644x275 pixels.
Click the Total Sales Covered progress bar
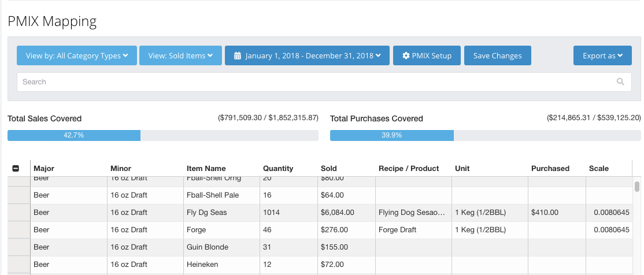click(x=162, y=135)
